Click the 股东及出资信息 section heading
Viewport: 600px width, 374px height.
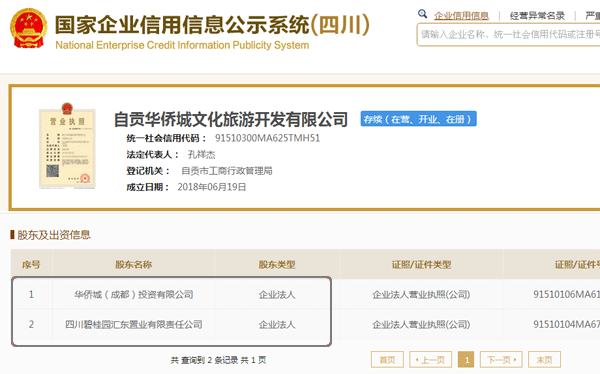[54, 235]
